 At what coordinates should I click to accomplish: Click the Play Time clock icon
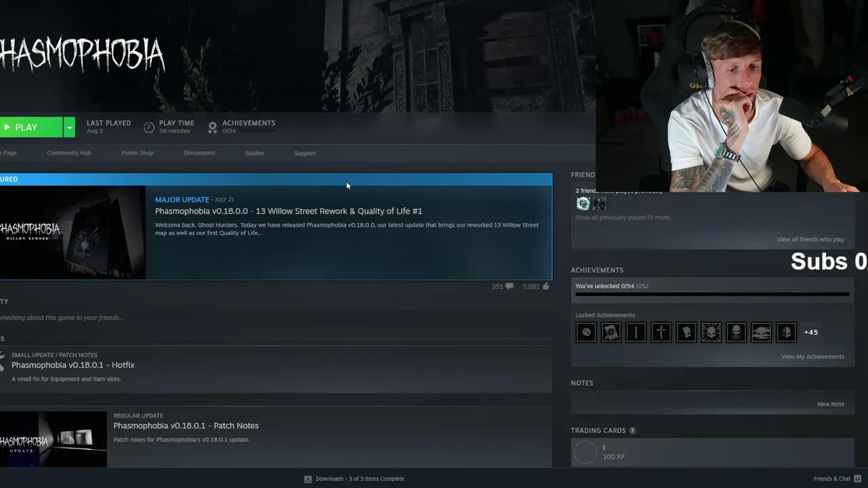[149, 127]
